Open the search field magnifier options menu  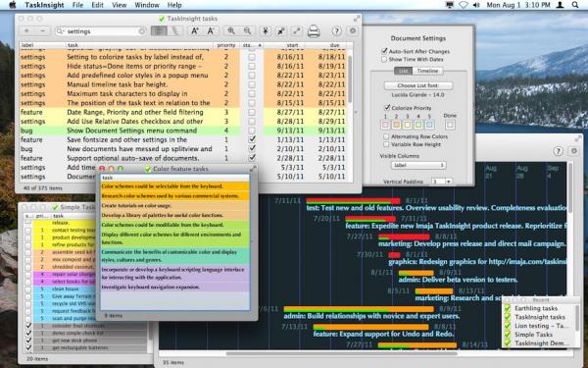click(x=60, y=31)
